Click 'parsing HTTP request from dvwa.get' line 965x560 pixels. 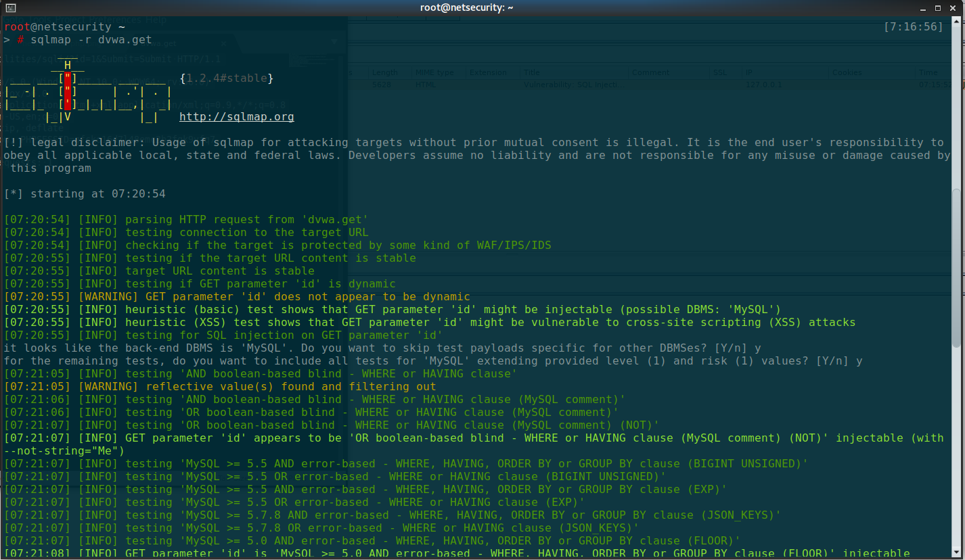coord(186,220)
